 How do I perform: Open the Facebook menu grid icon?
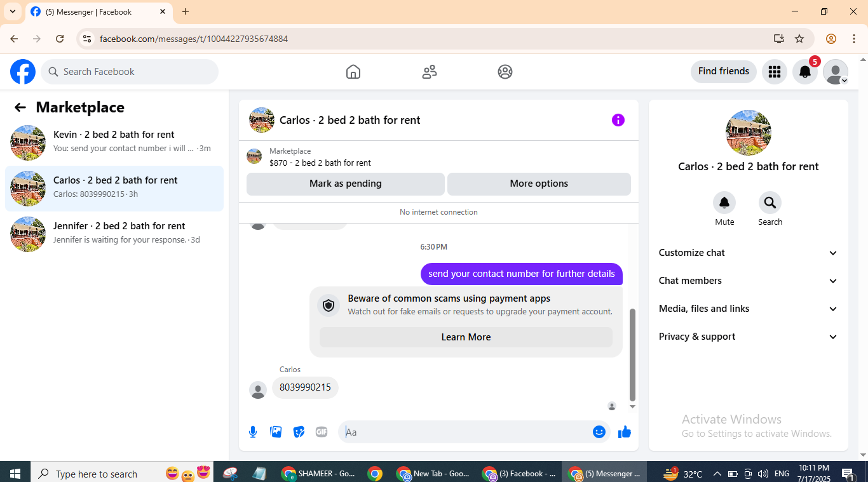[774, 72]
